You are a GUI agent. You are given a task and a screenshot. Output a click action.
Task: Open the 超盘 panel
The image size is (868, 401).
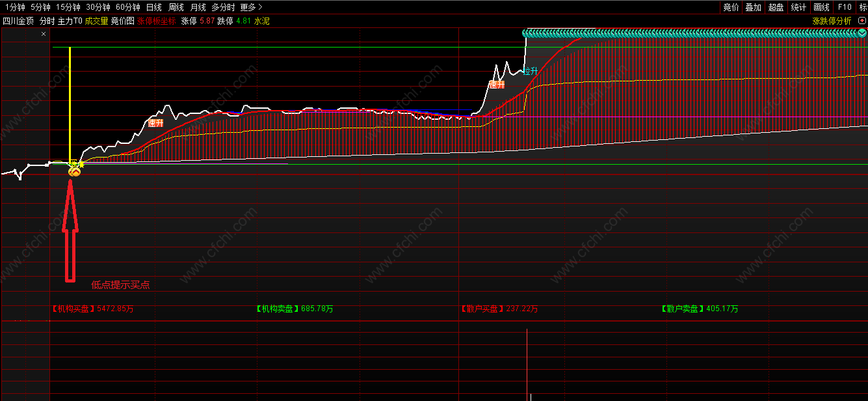(776, 7)
